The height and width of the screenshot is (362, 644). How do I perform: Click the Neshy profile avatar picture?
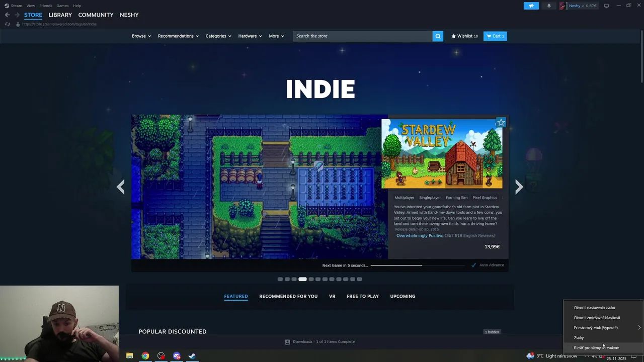tap(562, 6)
